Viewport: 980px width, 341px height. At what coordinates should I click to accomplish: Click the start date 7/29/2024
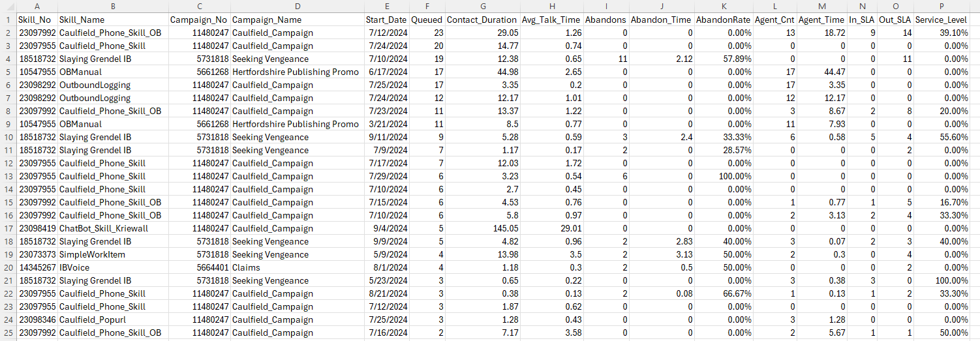coord(386,176)
